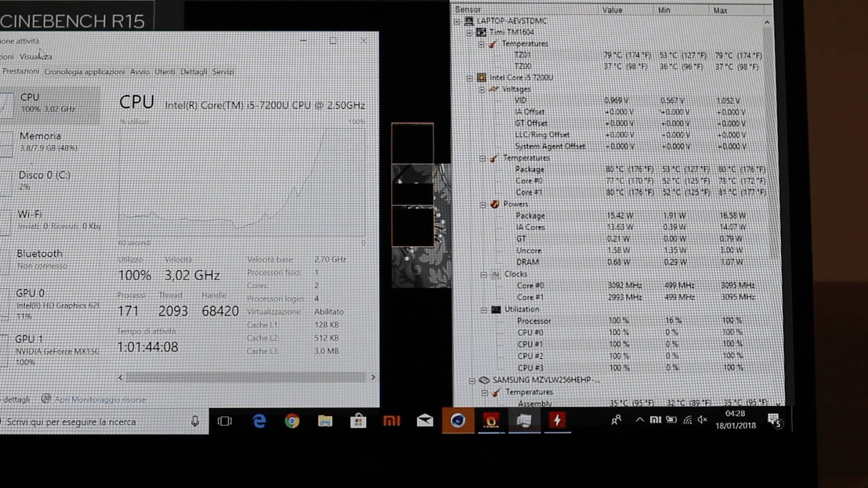
Task: Collapse the Clocks tree node
Action: tap(484, 275)
